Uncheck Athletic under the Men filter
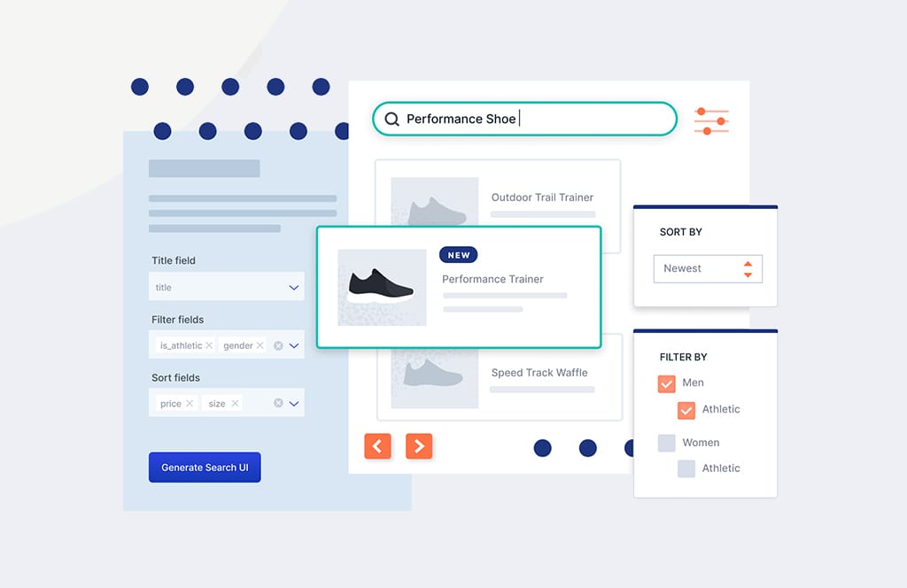 686,410
